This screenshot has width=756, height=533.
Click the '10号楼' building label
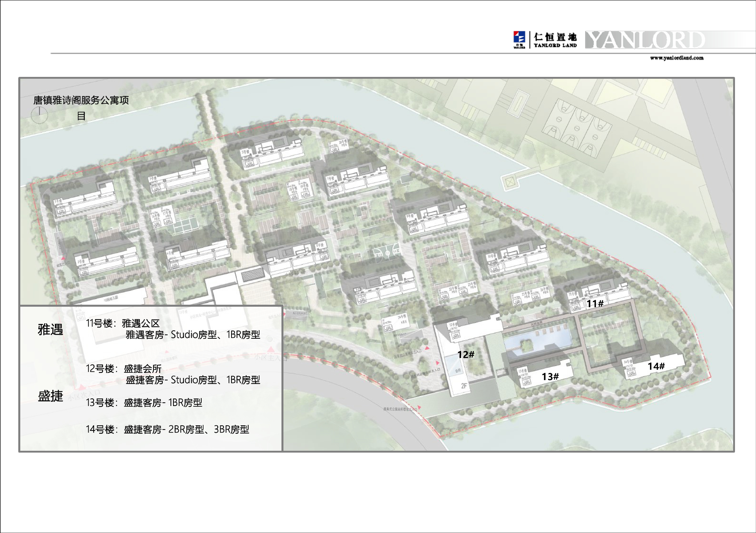click(492, 256)
